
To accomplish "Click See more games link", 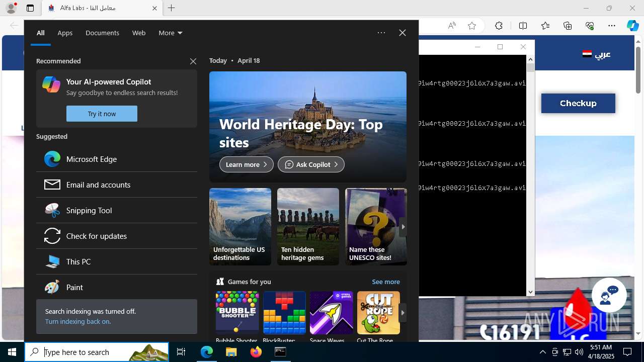I will tap(386, 282).
